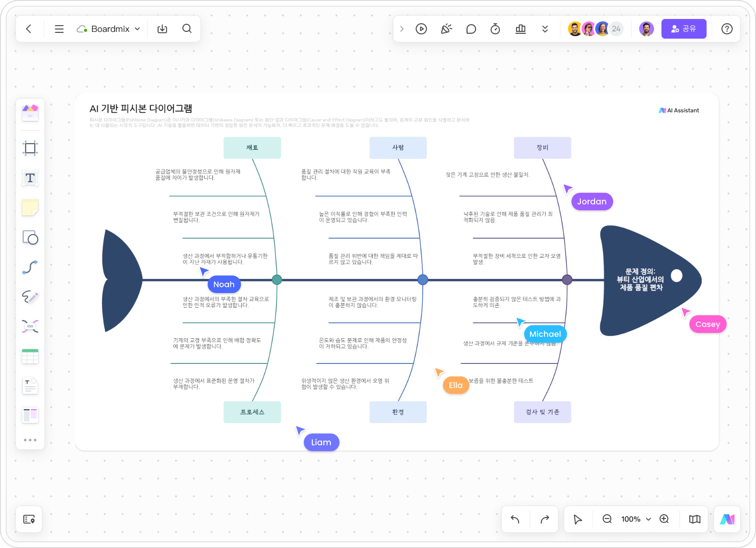Click Liam's cursor label
The height and width of the screenshot is (548, 756).
click(321, 442)
